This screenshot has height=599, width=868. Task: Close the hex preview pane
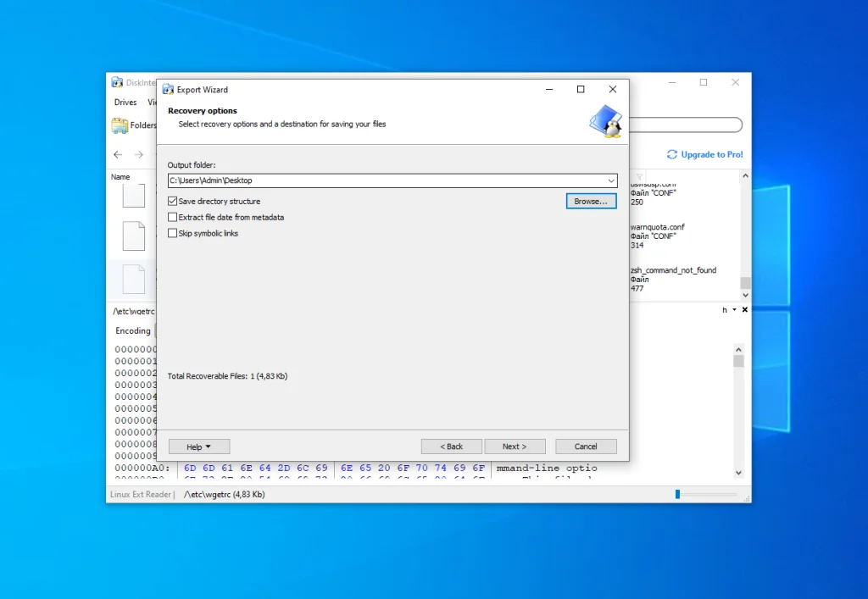coord(745,310)
